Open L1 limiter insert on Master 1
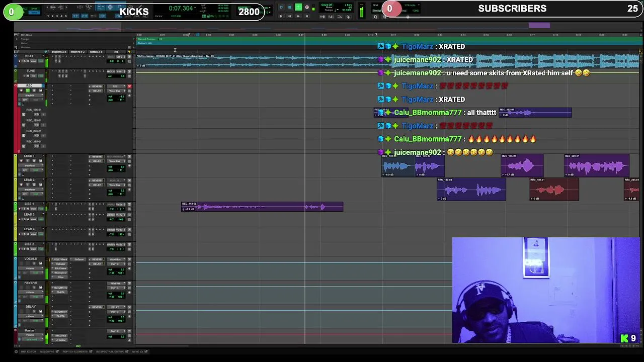 click(x=60, y=340)
